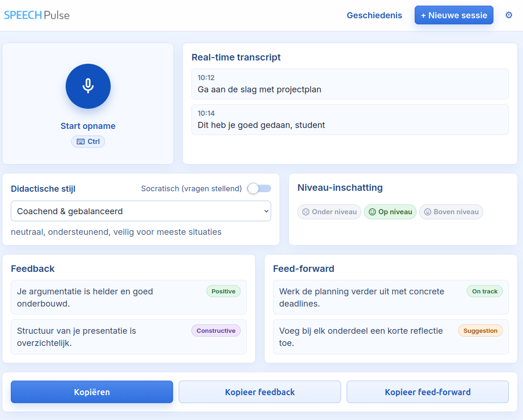Image resolution: width=523 pixels, height=420 pixels.
Task: Click Kopieer feed-forward button
Action: click(x=427, y=392)
